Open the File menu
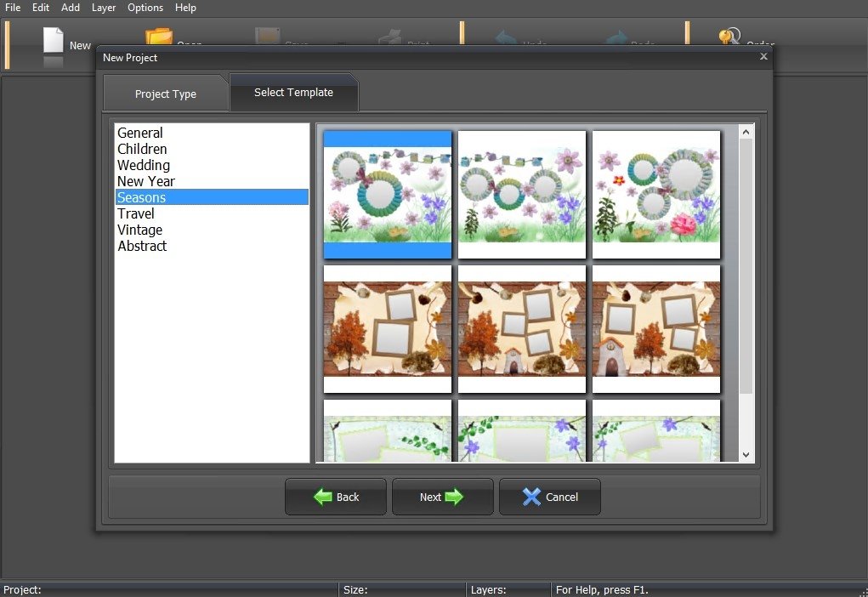The width and height of the screenshot is (868, 597). pyautogui.click(x=13, y=8)
